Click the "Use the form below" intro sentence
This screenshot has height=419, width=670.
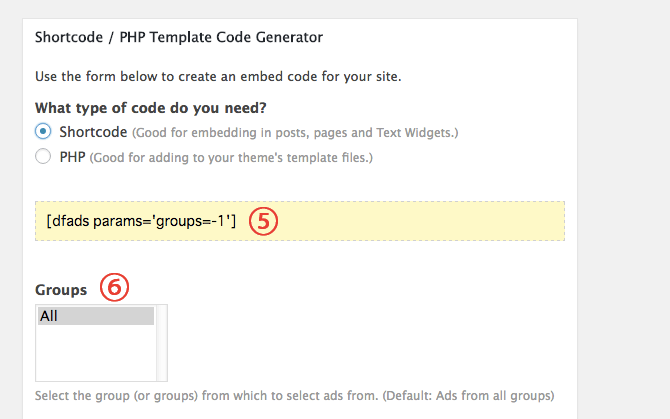tap(218, 77)
